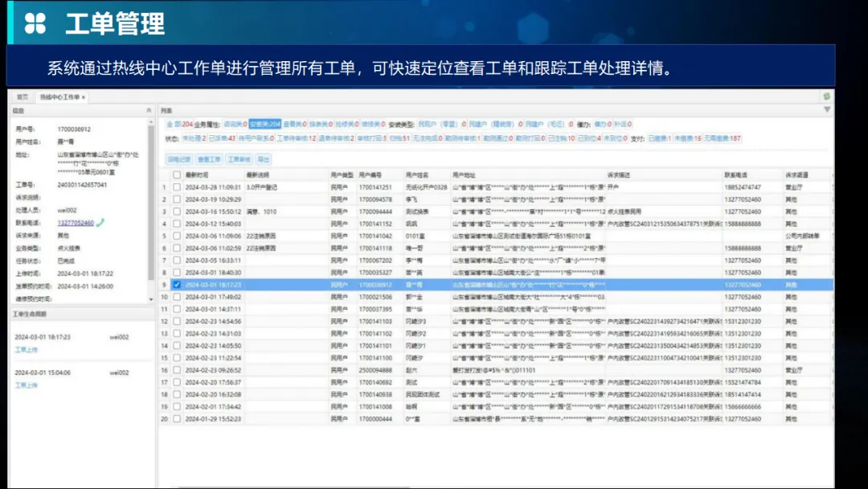Click phone cell 15666666666
The width and height of the screenshot is (868, 489).
click(743, 406)
